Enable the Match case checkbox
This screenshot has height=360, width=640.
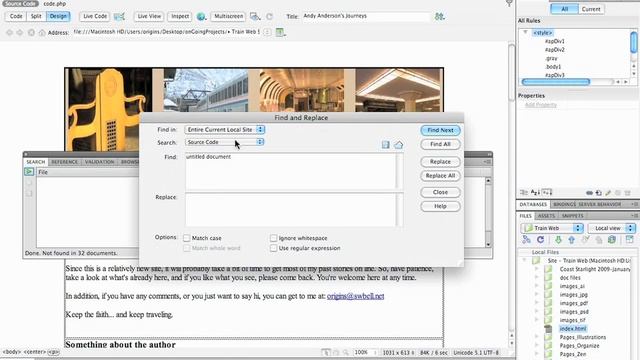click(x=187, y=238)
